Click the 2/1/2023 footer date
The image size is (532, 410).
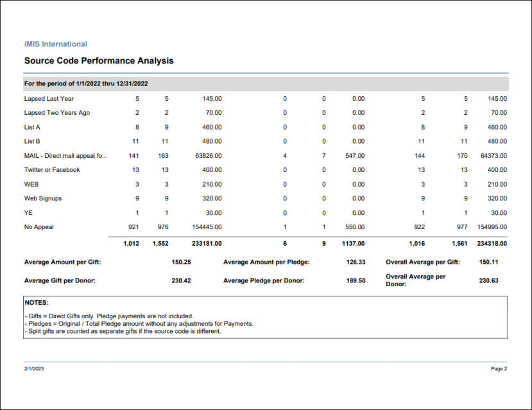click(x=34, y=369)
